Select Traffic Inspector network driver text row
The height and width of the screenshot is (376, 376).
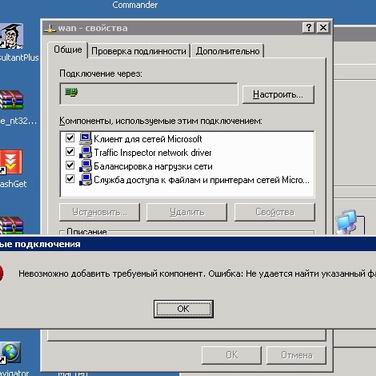pyautogui.click(x=152, y=153)
